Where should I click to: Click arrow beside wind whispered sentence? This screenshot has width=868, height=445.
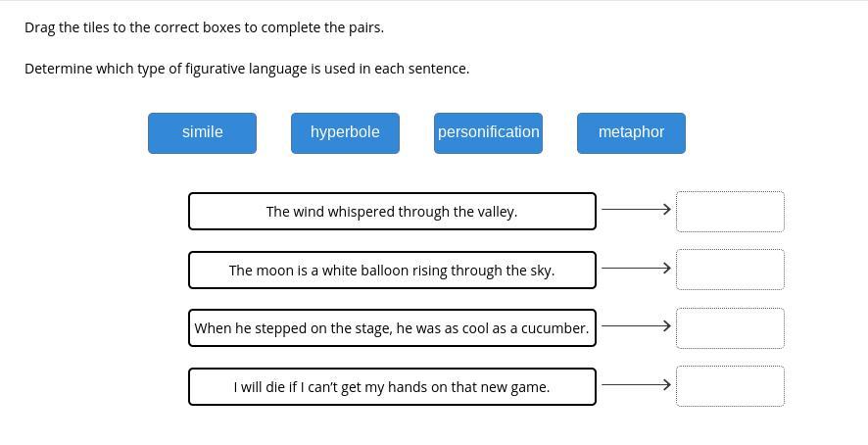[636, 209]
